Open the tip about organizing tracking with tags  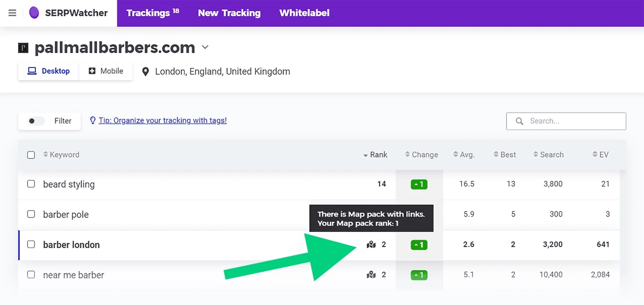point(162,120)
